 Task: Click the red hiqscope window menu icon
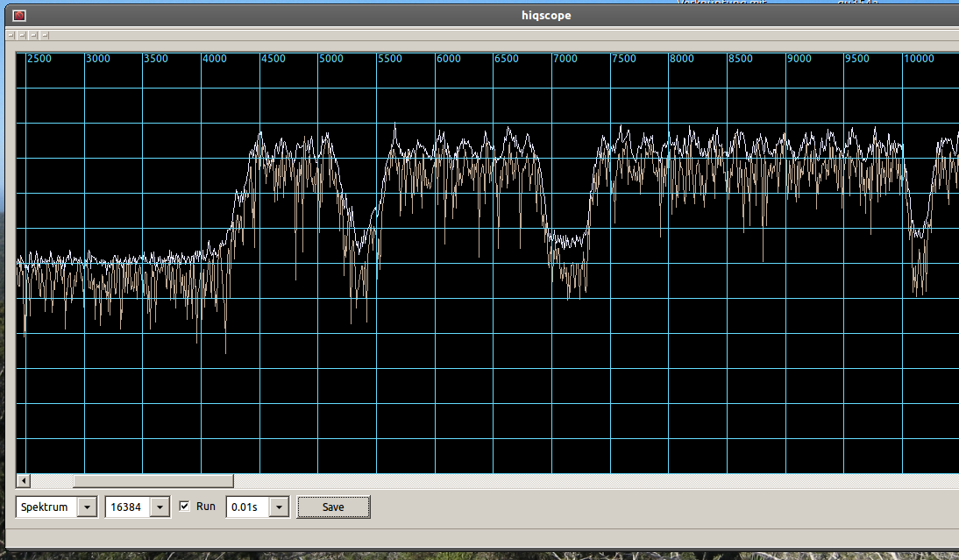point(19,15)
